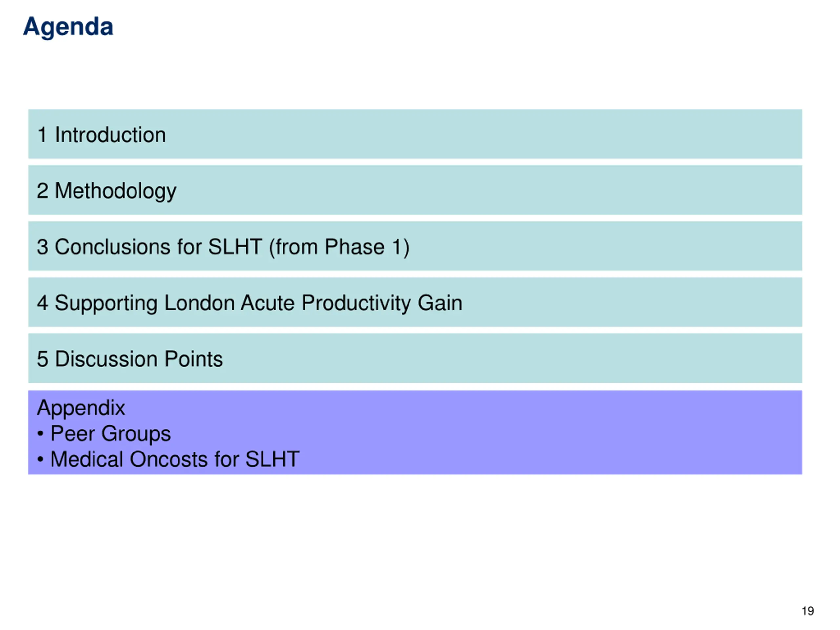Open 4 Supporting London Acute Productivity Gain
Viewport: 840px width, 630px height.
point(415,302)
